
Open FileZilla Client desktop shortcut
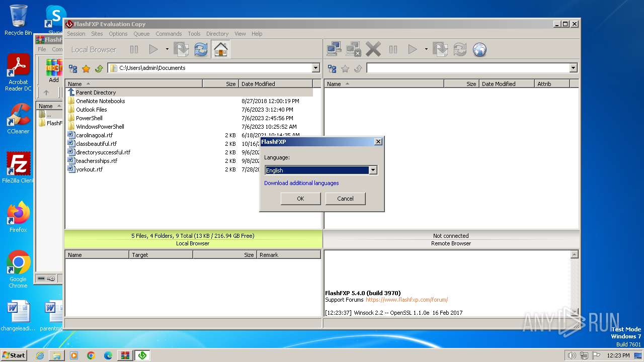(x=18, y=168)
